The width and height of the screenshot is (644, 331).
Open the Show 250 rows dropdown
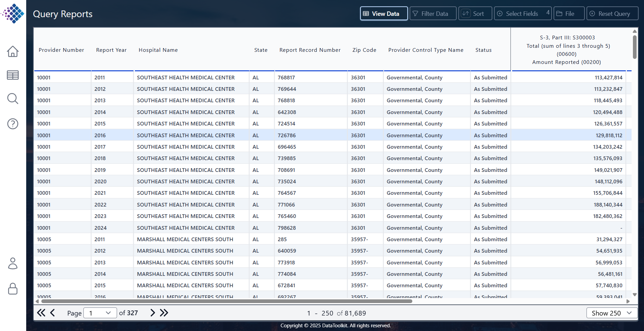coord(612,313)
